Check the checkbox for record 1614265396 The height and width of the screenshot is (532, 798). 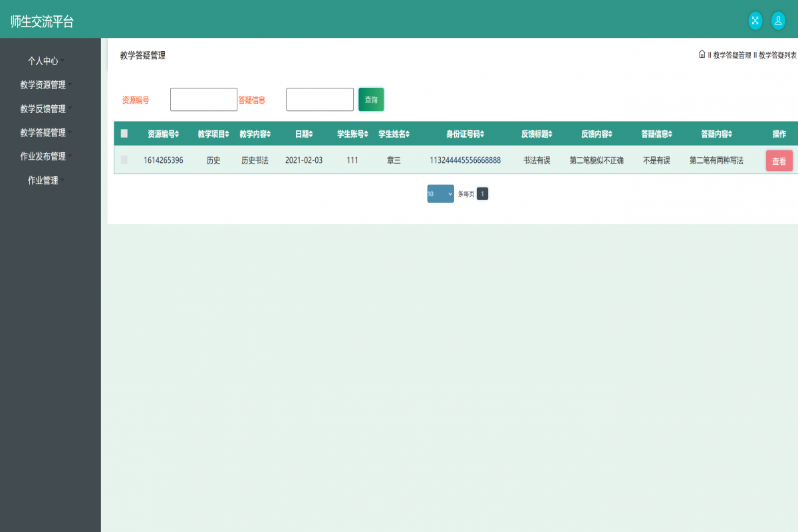(124, 160)
